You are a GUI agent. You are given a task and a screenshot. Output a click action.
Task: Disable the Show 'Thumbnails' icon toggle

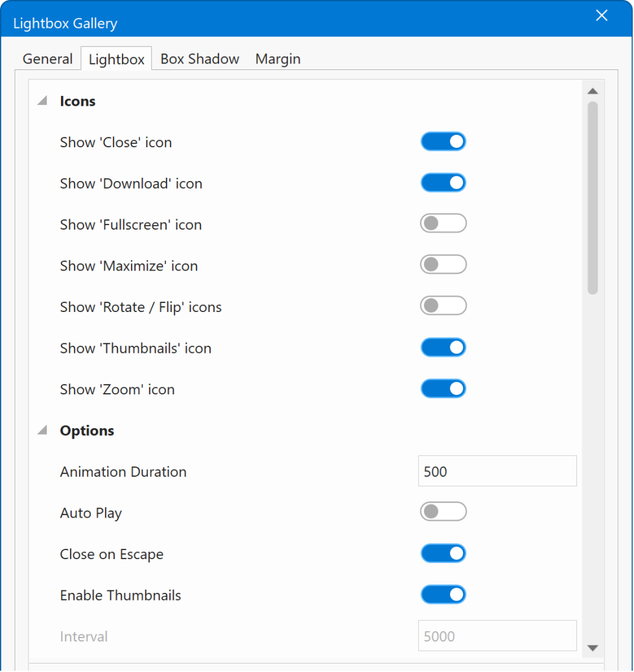pos(443,348)
